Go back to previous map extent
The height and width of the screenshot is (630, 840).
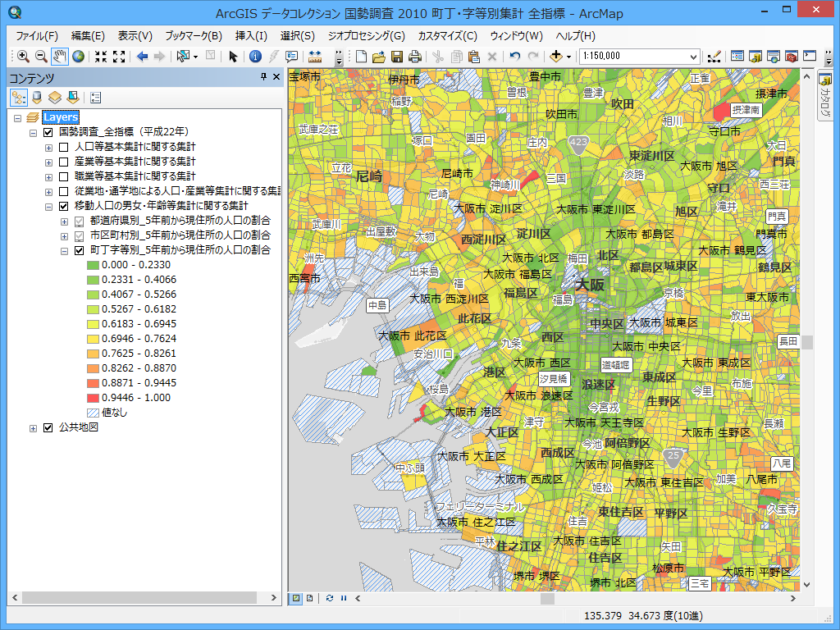[x=142, y=57]
